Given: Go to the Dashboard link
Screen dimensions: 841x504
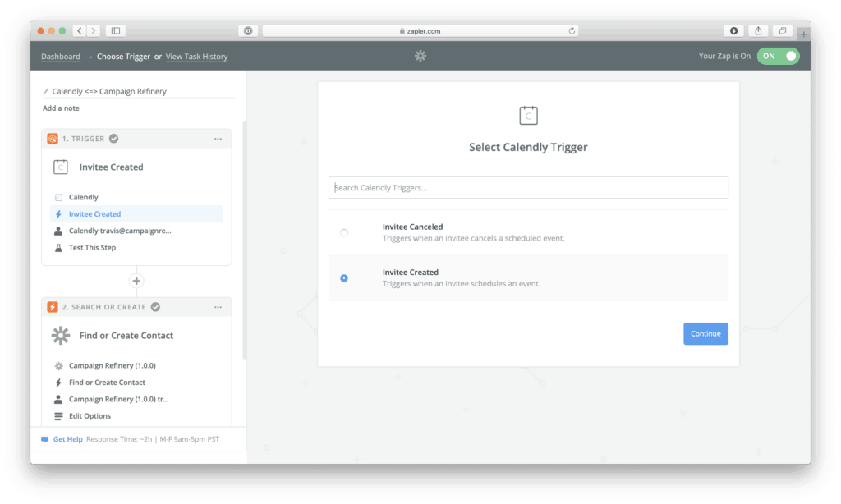Looking at the screenshot, I should (61, 57).
